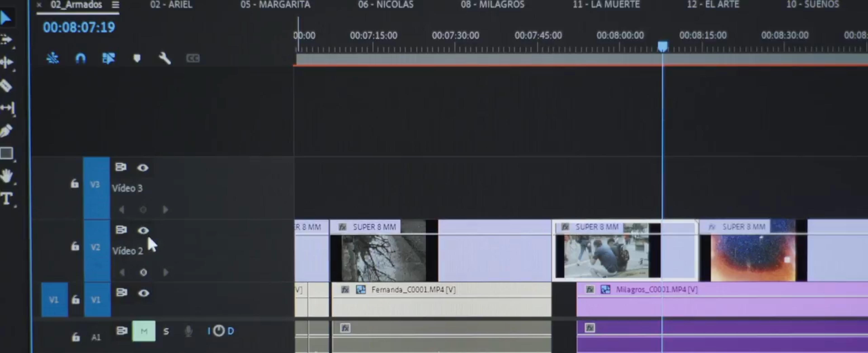Select the Razor tool
The image size is (868, 353).
coord(6,85)
